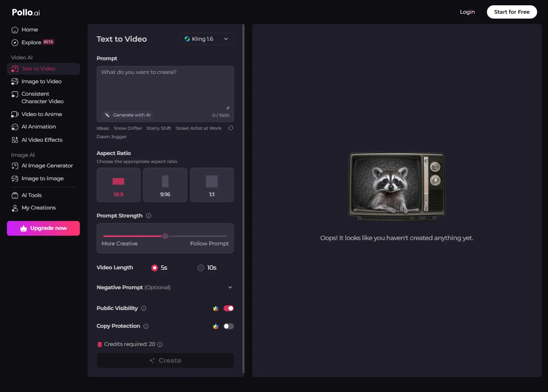Open the Text to Video page

click(43, 69)
